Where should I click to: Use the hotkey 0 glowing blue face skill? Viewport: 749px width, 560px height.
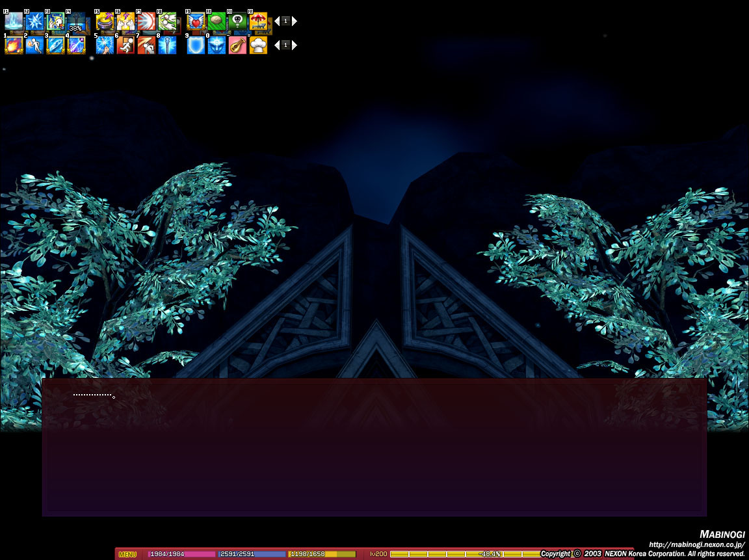pyautogui.click(x=217, y=46)
